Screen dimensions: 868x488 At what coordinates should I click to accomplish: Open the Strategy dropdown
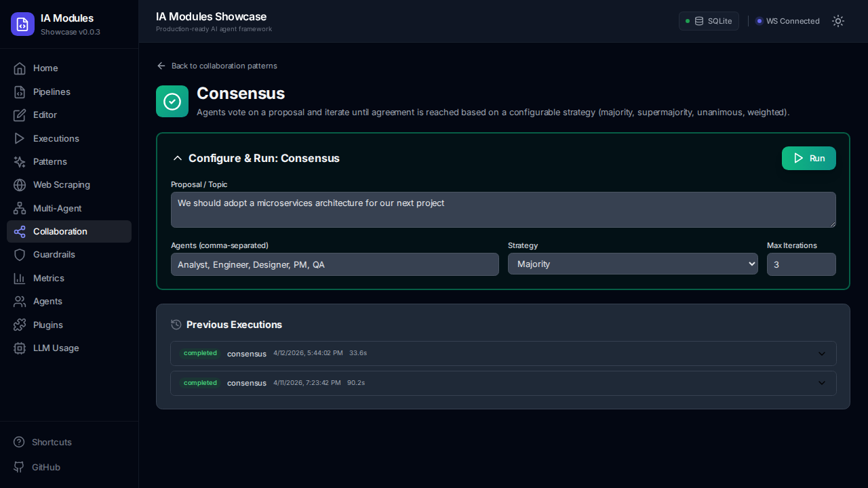633,264
